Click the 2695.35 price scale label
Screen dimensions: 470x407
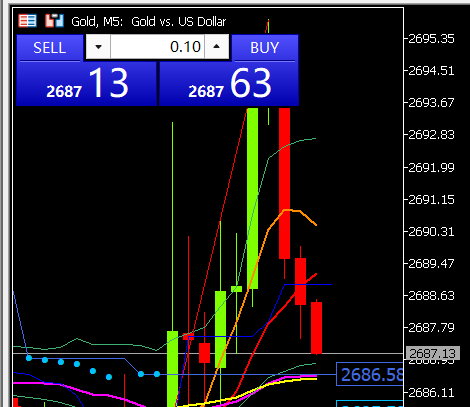[431, 39]
